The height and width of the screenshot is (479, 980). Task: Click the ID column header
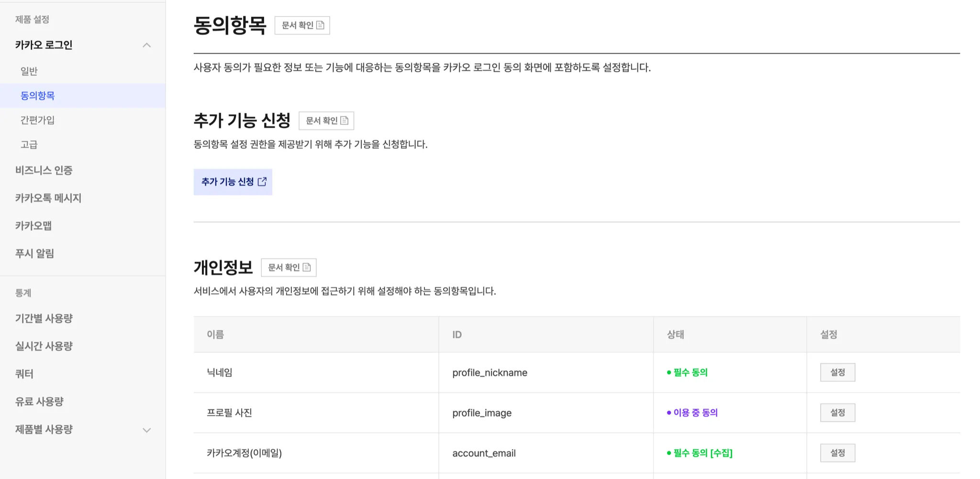pyautogui.click(x=546, y=335)
